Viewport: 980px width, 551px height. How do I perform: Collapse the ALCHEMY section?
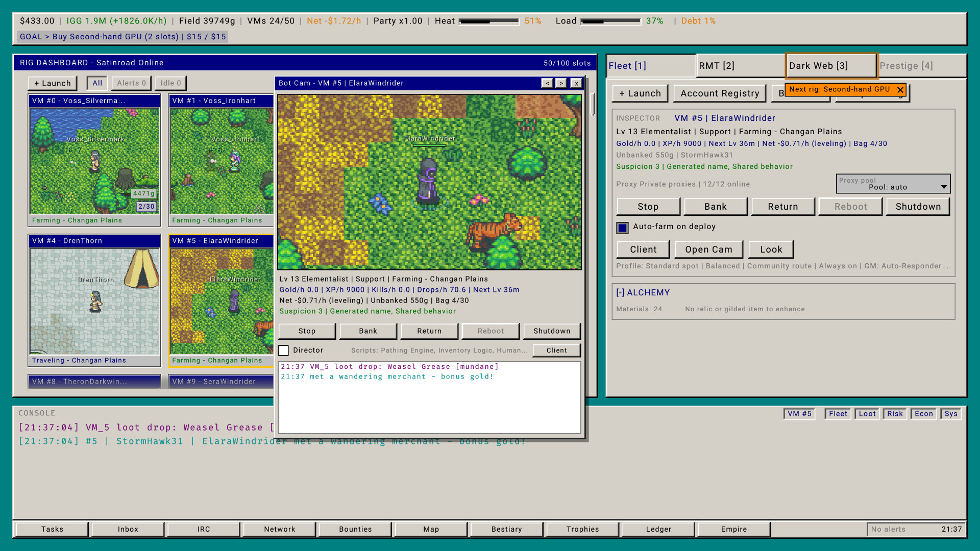click(x=643, y=292)
